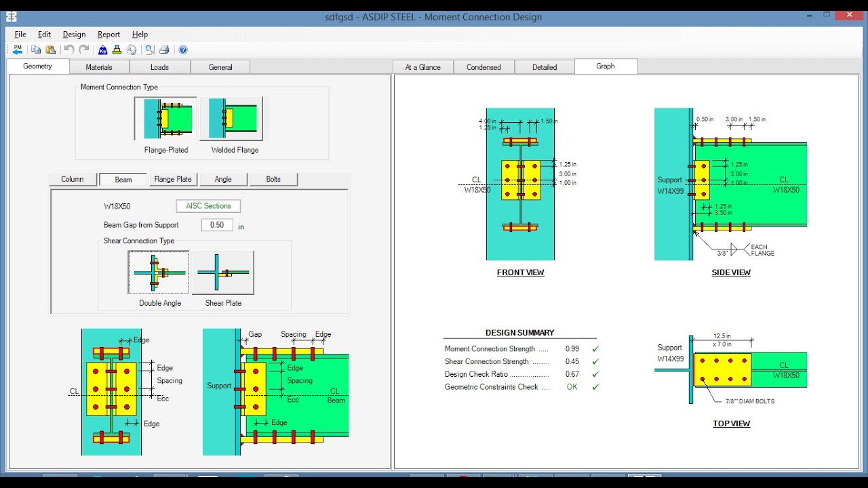Switch to the Loads tab

[x=159, y=67]
